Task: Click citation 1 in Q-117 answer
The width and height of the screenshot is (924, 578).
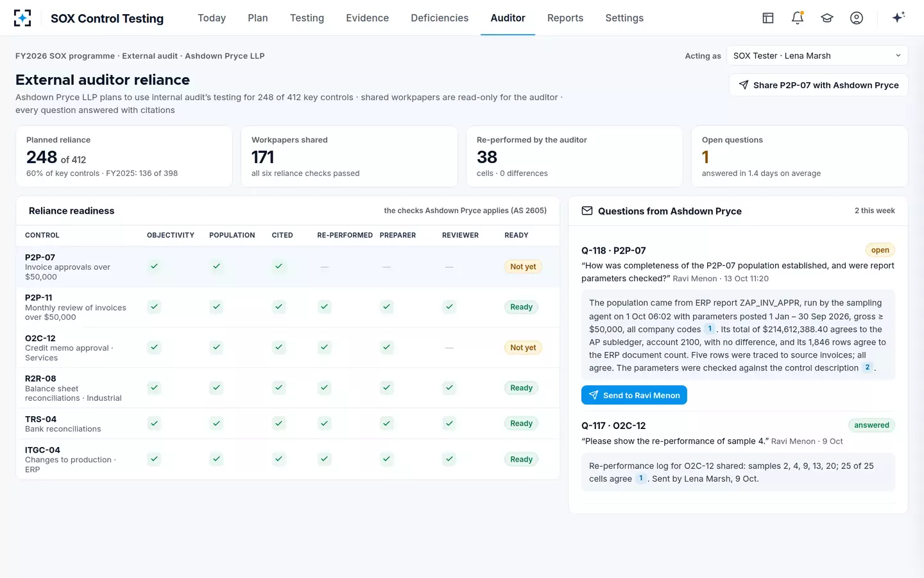Action: 640,478
